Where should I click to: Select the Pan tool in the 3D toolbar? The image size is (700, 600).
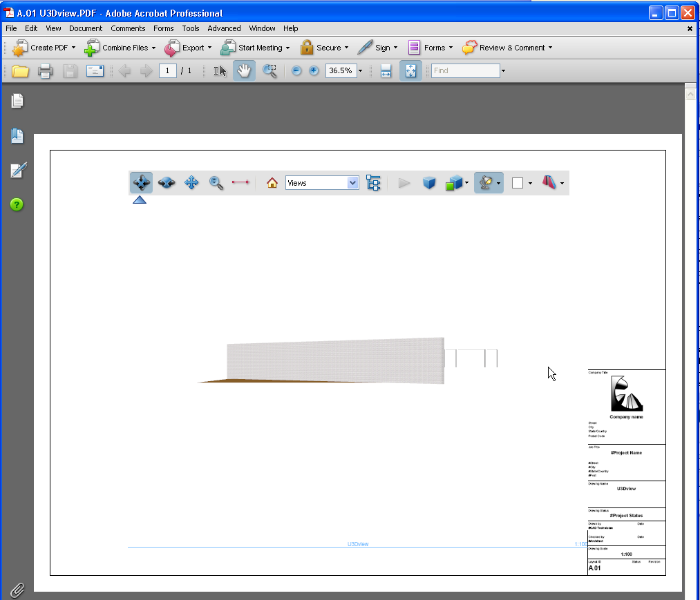click(191, 182)
